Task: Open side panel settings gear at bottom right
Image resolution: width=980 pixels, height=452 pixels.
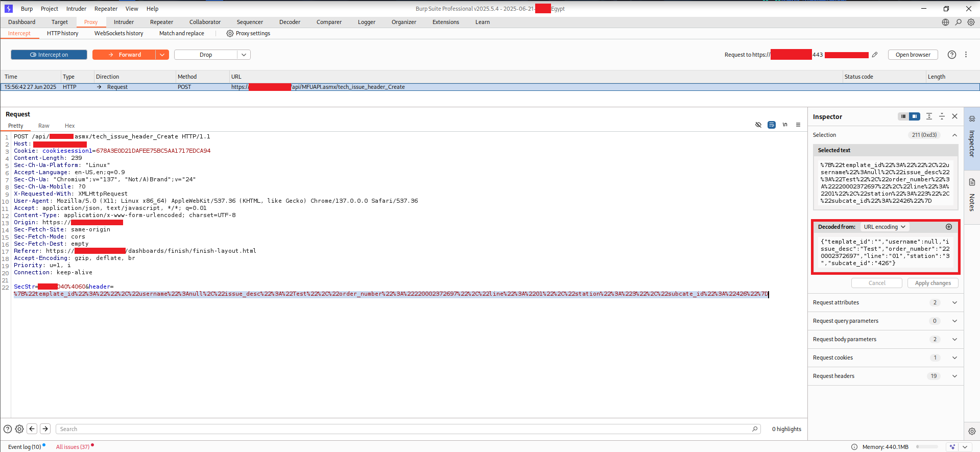Action: pos(972,431)
